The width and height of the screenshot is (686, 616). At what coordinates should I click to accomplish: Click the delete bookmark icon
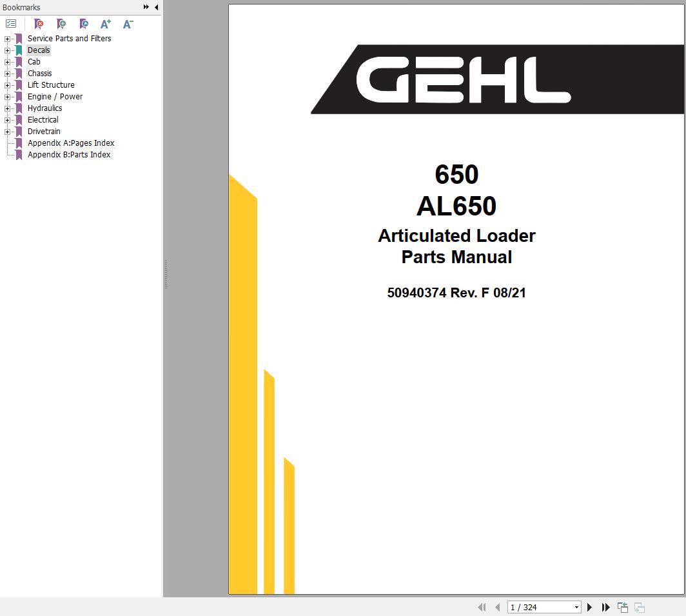point(39,24)
